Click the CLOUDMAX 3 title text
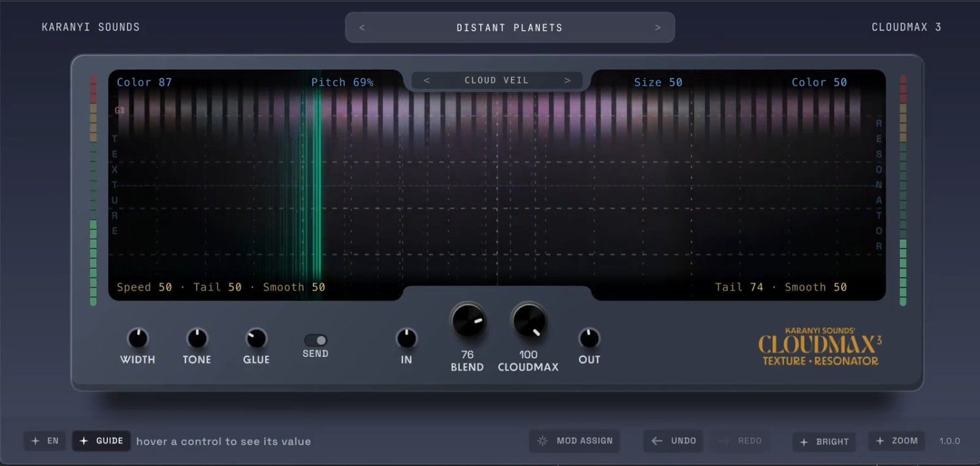The height and width of the screenshot is (466, 980). click(907, 27)
